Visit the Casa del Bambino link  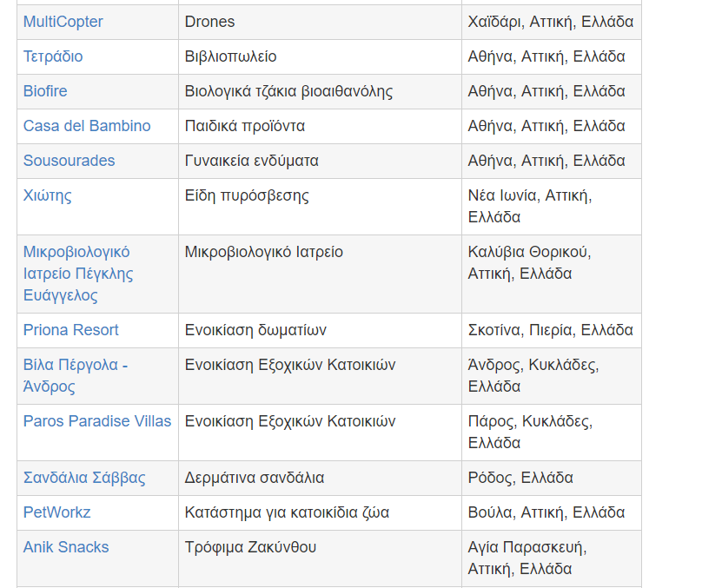tap(87, 126)
